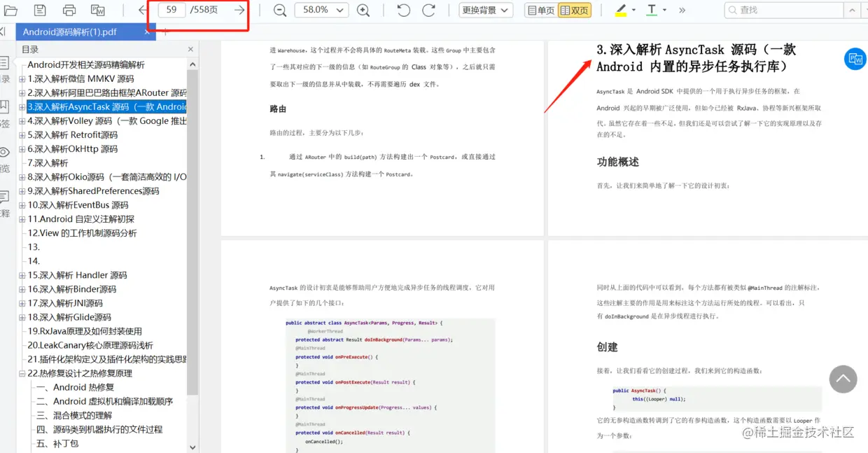Viewport: 868px width, 453px height.
Task: Collapse the sidebar with the top-left arrow
Action: [3, 32]
